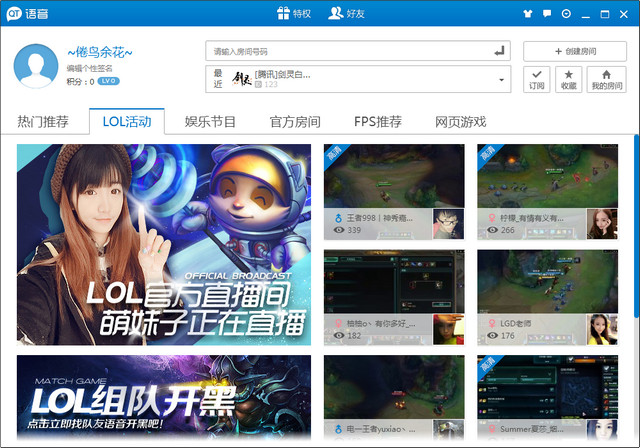Edit the personal signature 编辑个性签名
This screenshot has width=640, height=448.
[x=89, y=68]
